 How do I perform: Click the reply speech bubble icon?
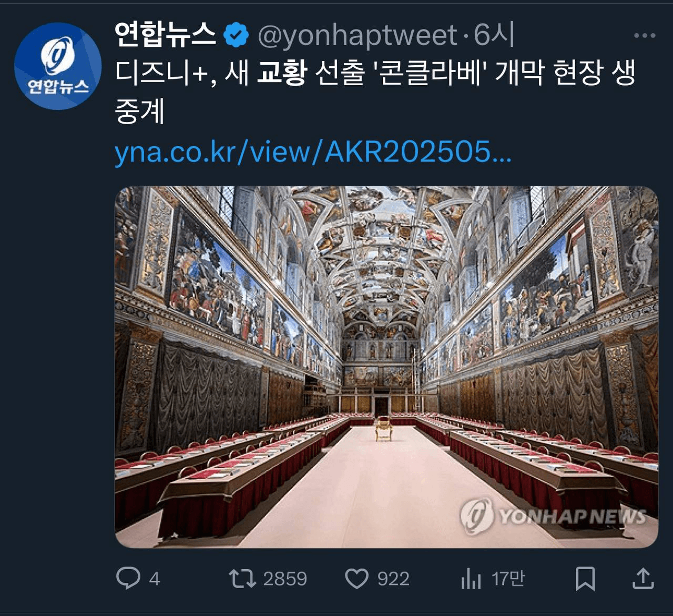coord(128,578)
